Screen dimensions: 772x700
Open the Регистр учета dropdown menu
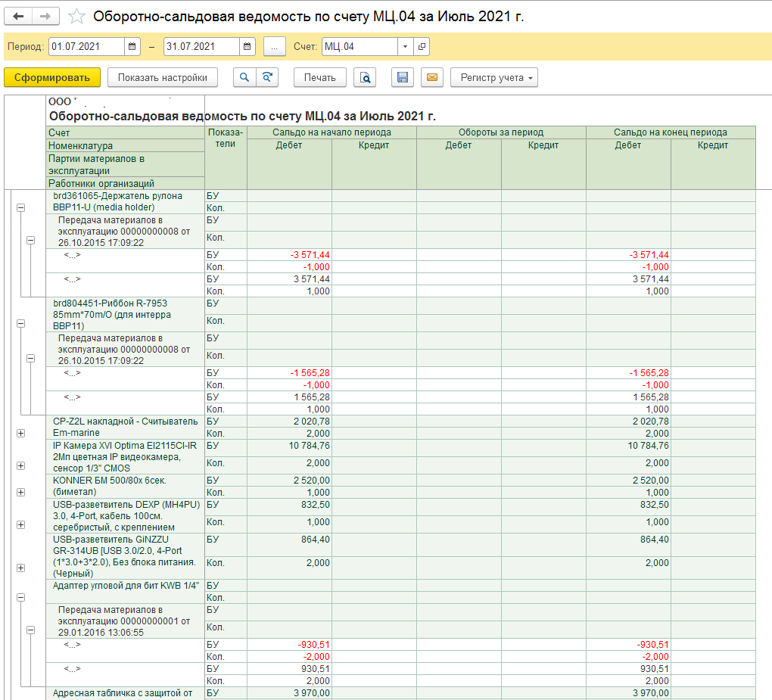click(493, 77)
